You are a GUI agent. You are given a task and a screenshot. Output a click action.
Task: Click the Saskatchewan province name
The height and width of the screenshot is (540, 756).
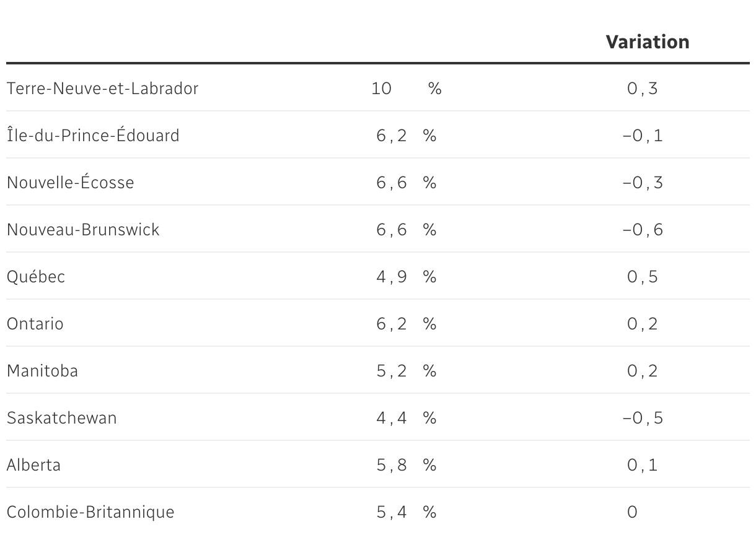coord(61,418)
